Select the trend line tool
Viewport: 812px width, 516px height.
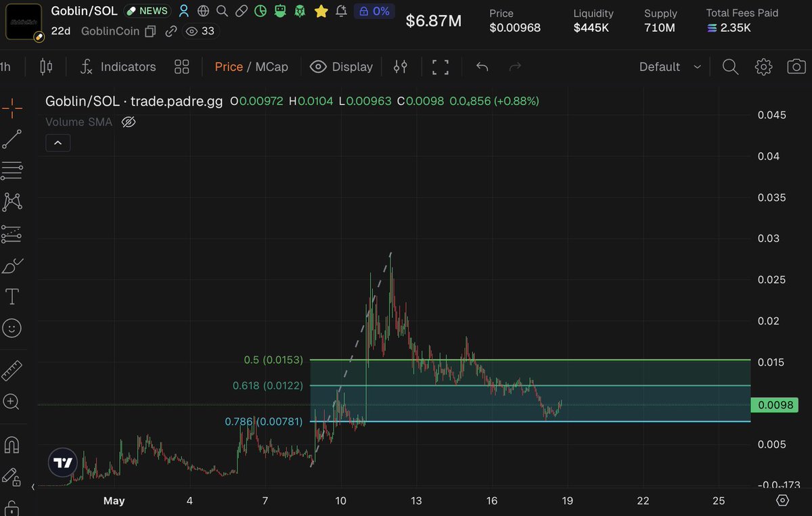coord(12,139)
